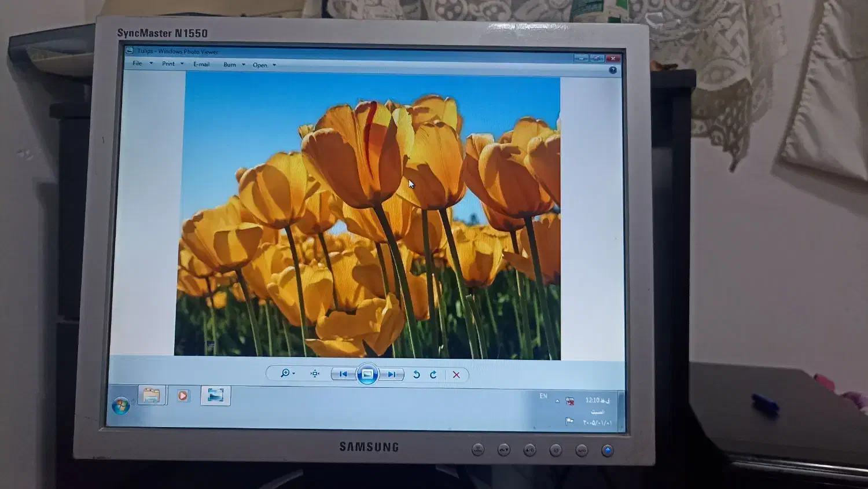Click the EN language indicator
Viewport: 868px width, 489px height.
point(543,396)
